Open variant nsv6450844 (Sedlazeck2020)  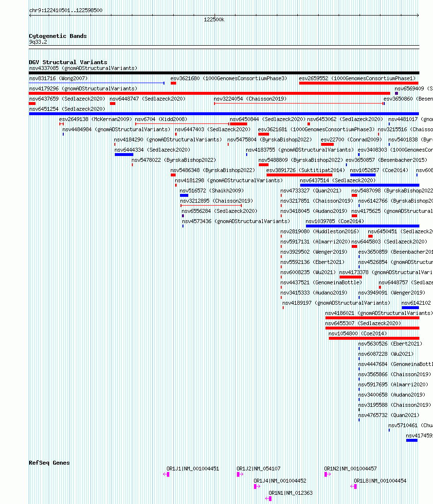(267, 119)
